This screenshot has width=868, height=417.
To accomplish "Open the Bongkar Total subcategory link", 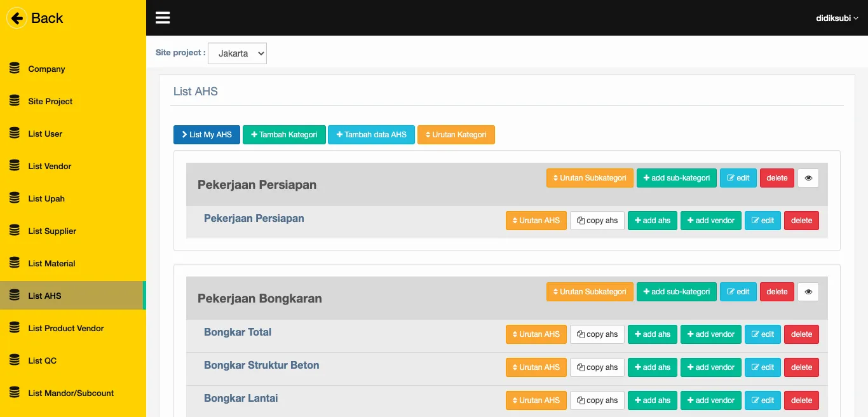I will pos(238,332).
